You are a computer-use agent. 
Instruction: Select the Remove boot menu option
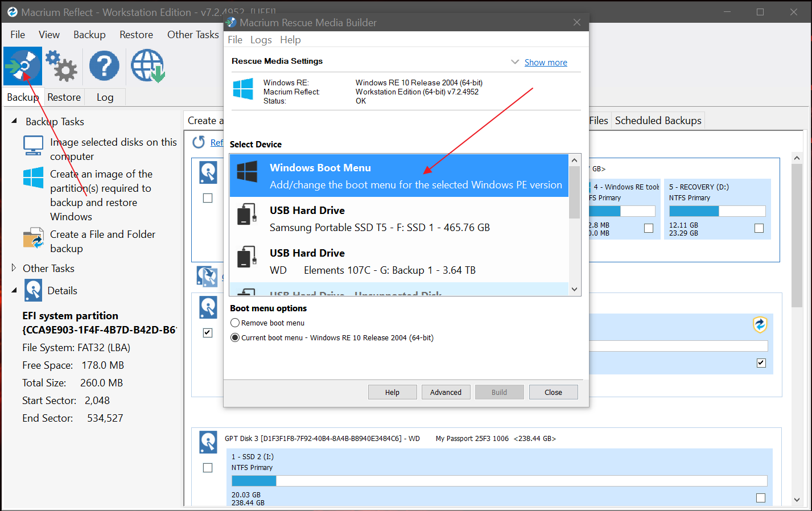pyautogui.click(x=235, y=323)
